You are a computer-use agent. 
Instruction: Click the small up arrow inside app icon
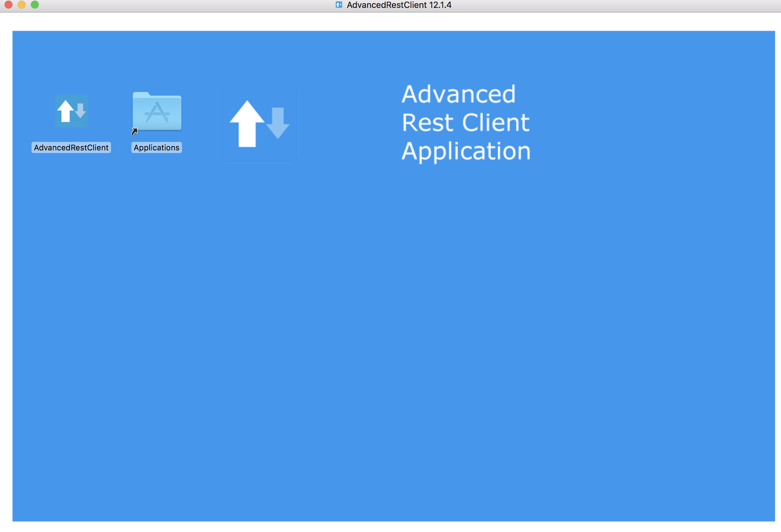coord(66,111)
